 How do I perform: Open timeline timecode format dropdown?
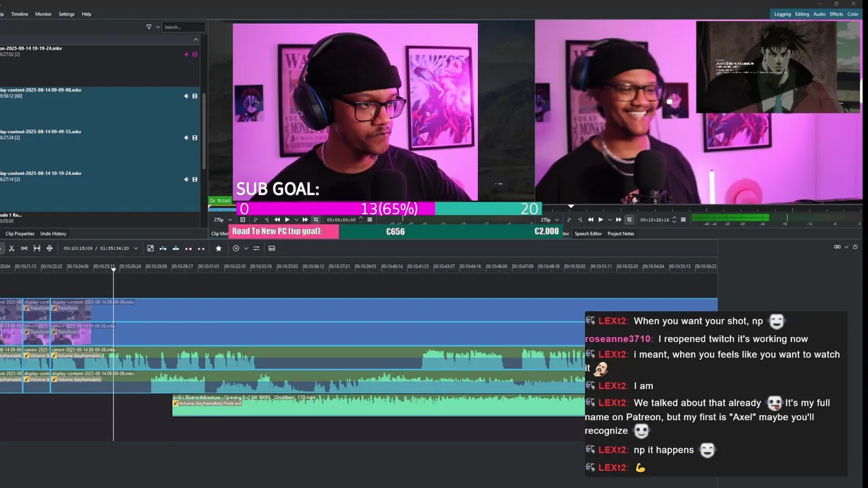click(x=136, y=248)
